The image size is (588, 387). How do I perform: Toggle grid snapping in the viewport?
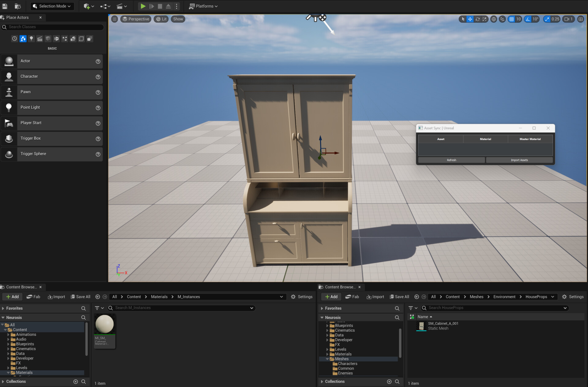pyautogui.click(x=512, y=19)
